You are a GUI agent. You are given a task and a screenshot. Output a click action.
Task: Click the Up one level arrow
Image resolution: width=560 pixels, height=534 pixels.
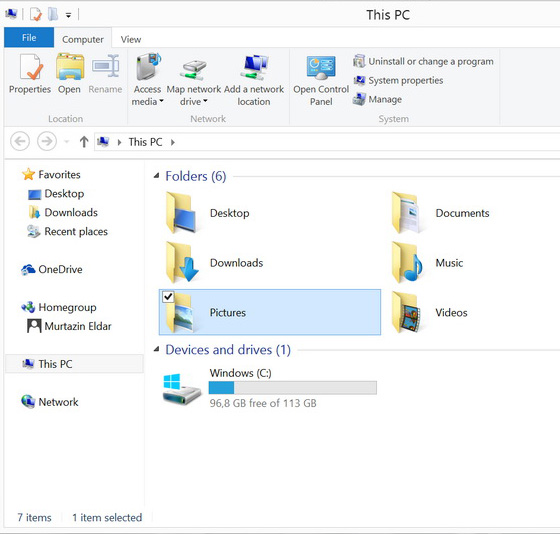point(84,142)
